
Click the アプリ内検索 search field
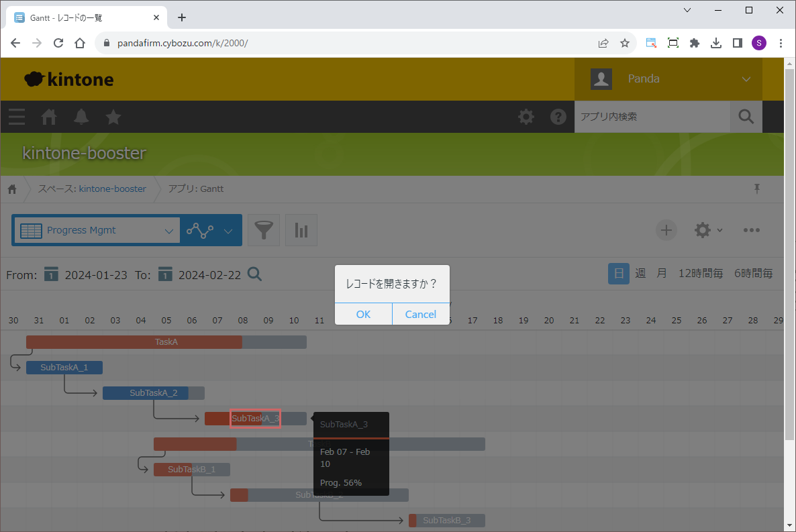[651, 117]
